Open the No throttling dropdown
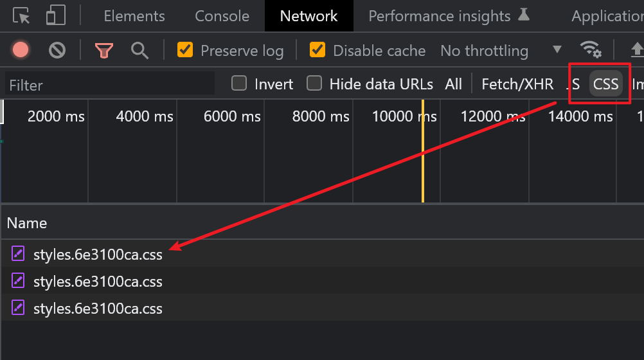The image size is (644, 360). 501,50
